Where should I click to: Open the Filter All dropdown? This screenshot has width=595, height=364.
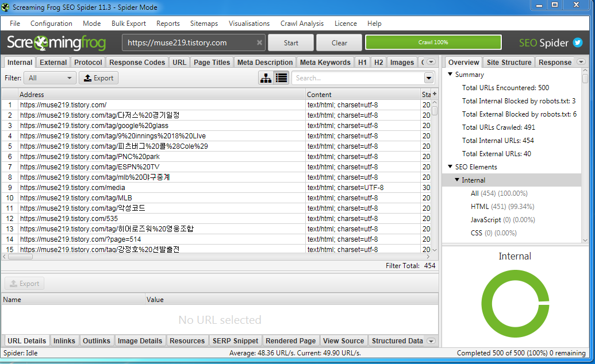click(50, 78)
